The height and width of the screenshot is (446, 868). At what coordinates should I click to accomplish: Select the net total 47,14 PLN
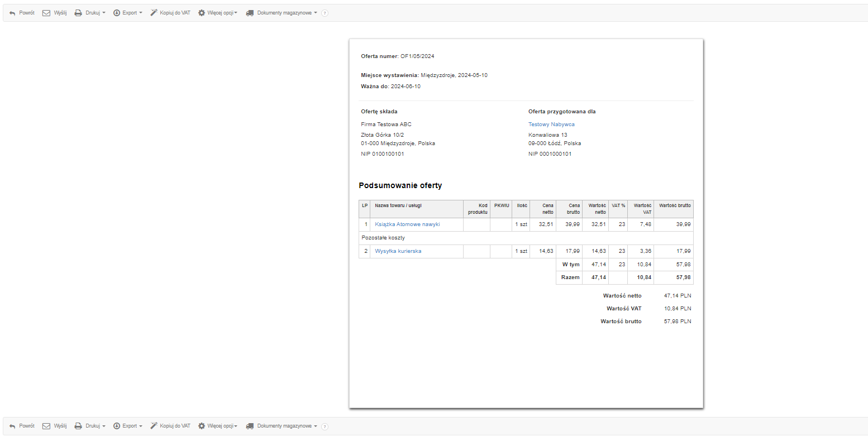coord(678,296)
